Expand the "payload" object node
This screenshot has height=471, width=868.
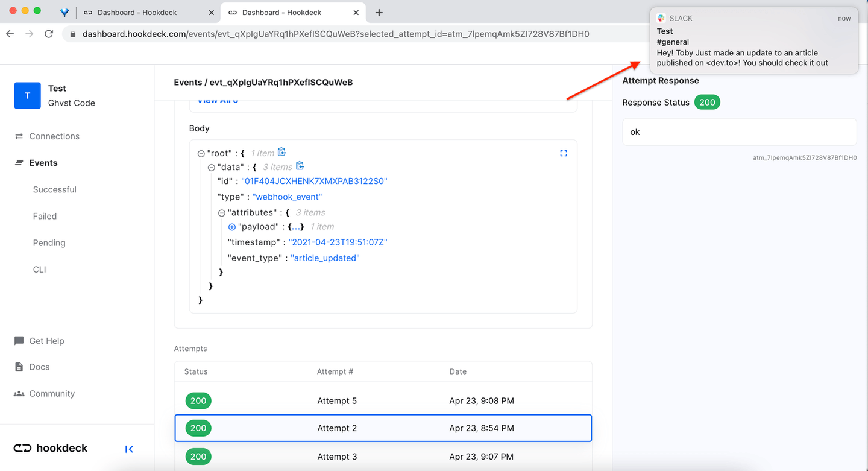pos(231,226)
